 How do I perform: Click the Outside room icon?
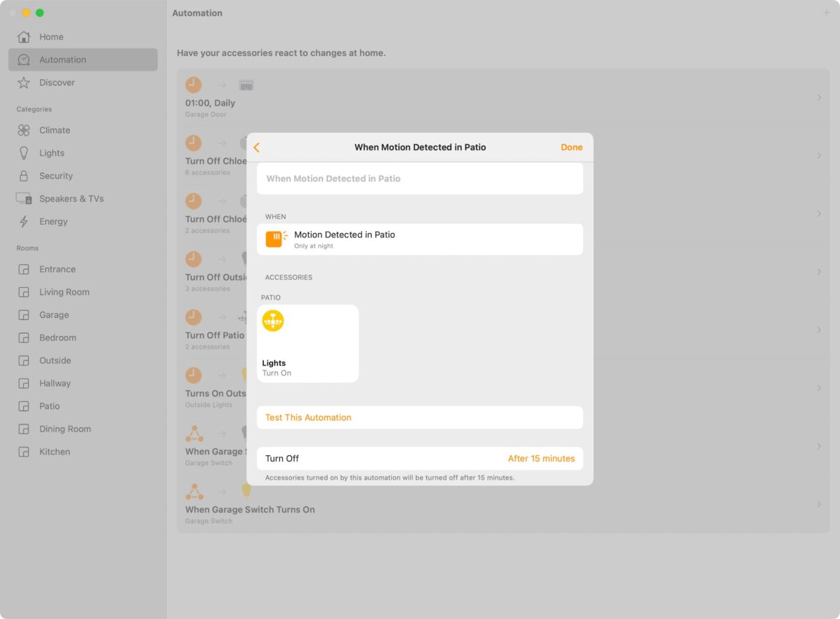(x=24, y=361)
